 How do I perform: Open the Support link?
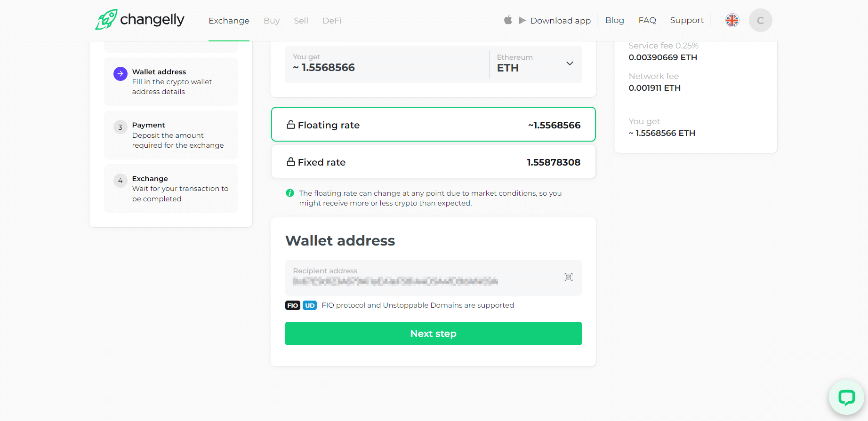(x=687, y=20)
